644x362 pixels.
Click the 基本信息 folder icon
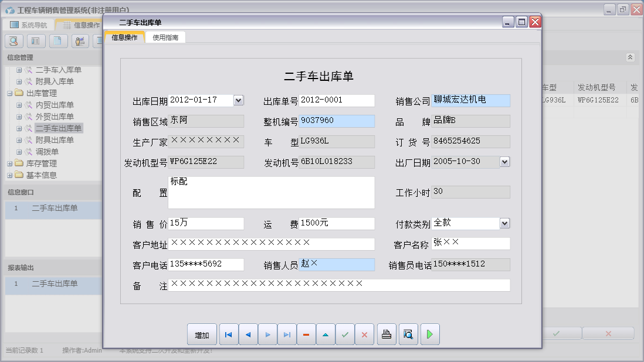(19, 175)
